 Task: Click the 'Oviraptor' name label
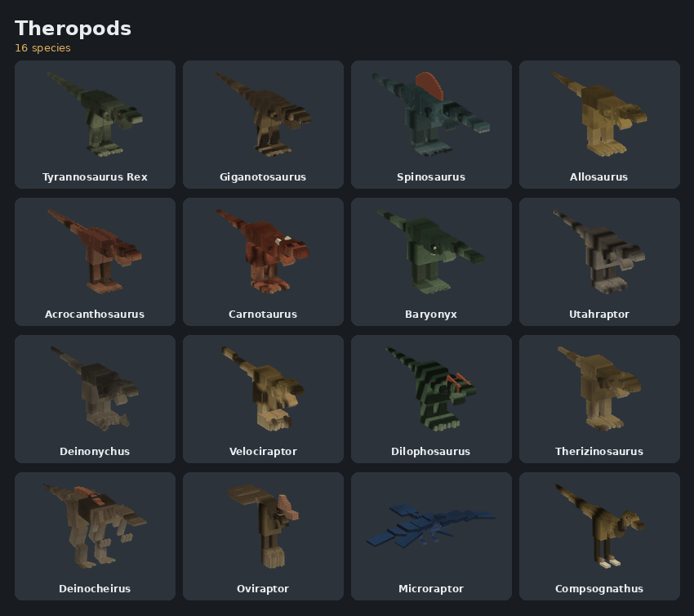click(x=263, y=589)
